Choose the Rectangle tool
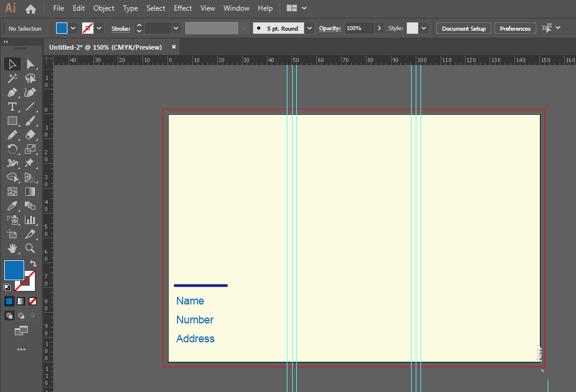The image size is (576, 392). (x=12, y=121)
